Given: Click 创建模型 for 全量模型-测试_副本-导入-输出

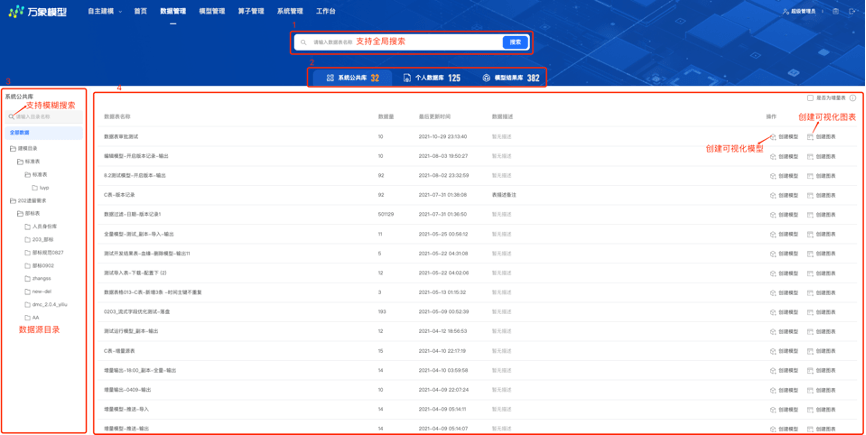Looking at the screenshot, I should pyautogui.click(x=784, y=234).
